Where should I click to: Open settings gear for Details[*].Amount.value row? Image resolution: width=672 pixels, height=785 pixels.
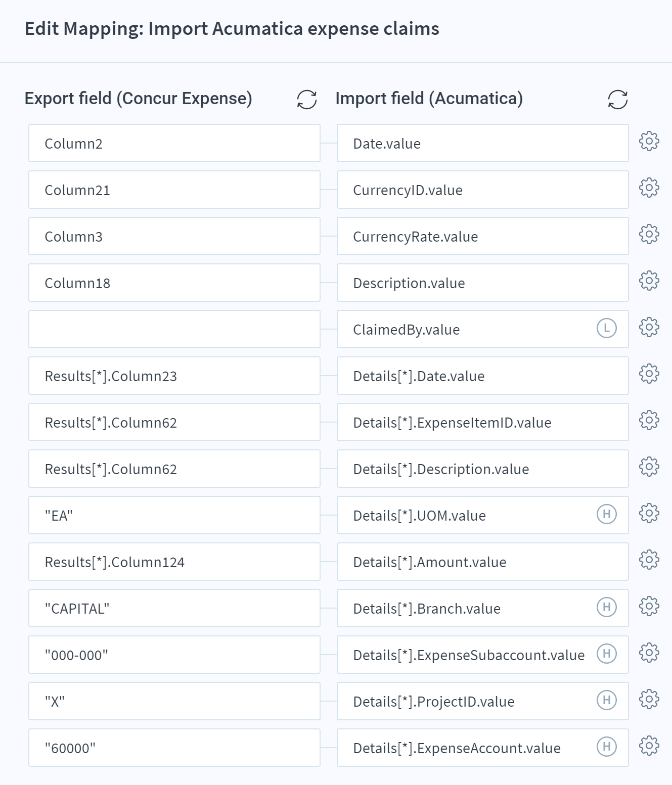[649, 560]
